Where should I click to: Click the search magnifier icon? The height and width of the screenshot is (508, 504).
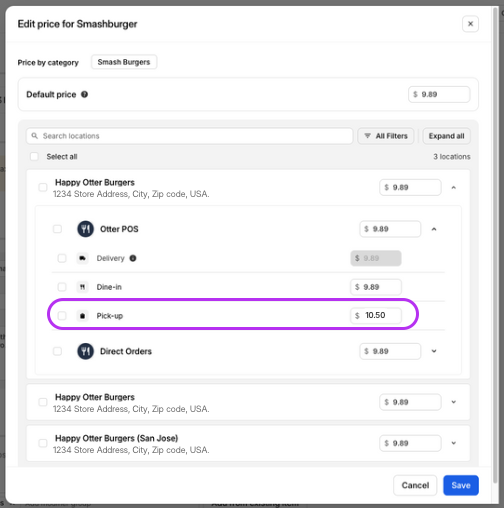click(35, 136)
